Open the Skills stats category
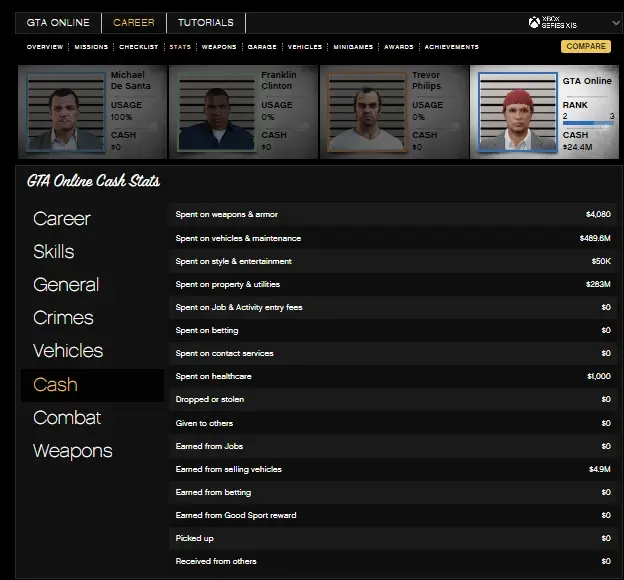 pyautogui.click(x=54, y=252)
